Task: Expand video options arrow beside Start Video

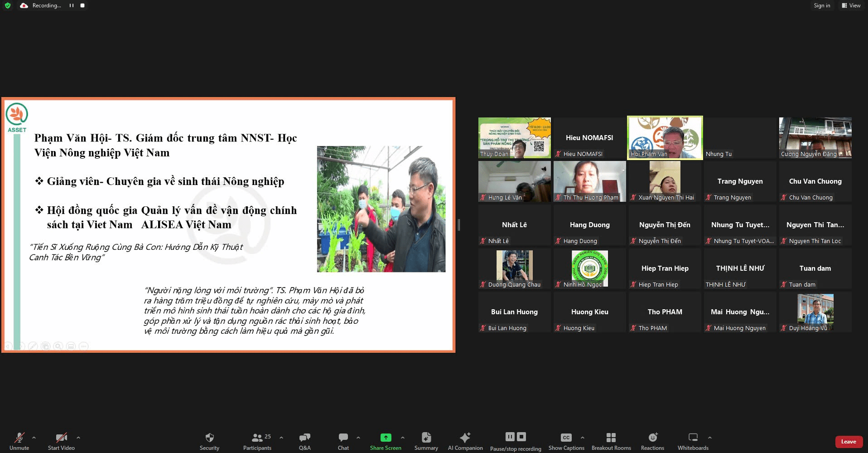Action: [78, 438]
